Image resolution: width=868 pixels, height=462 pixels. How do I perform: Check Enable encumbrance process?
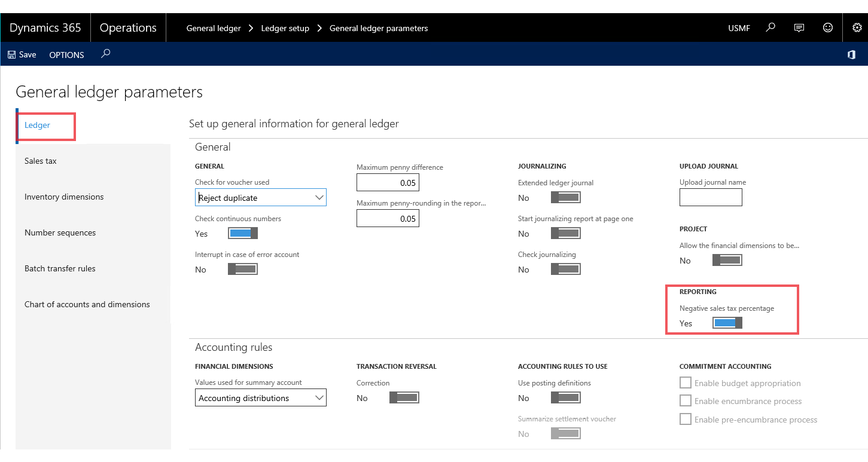tap(686, 400)
